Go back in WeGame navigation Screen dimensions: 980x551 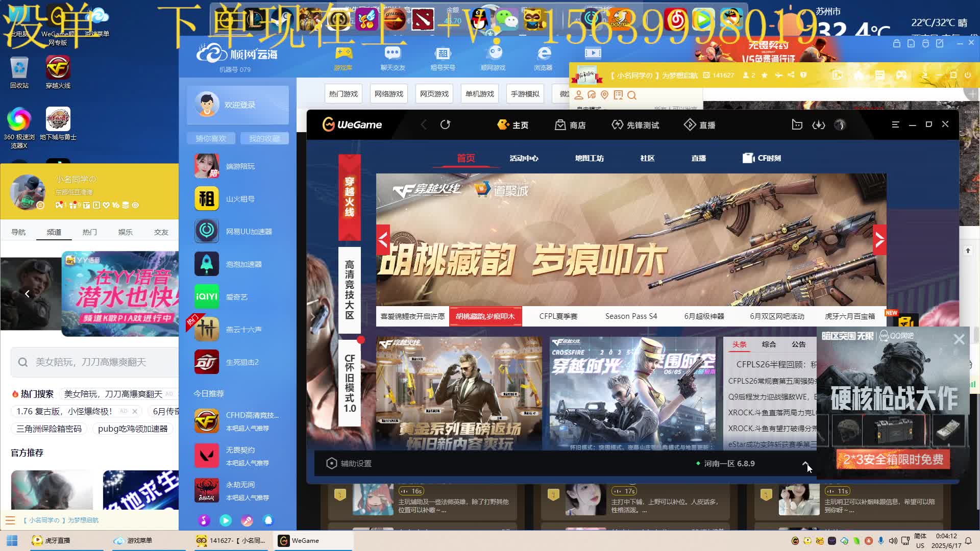point(423,125)
